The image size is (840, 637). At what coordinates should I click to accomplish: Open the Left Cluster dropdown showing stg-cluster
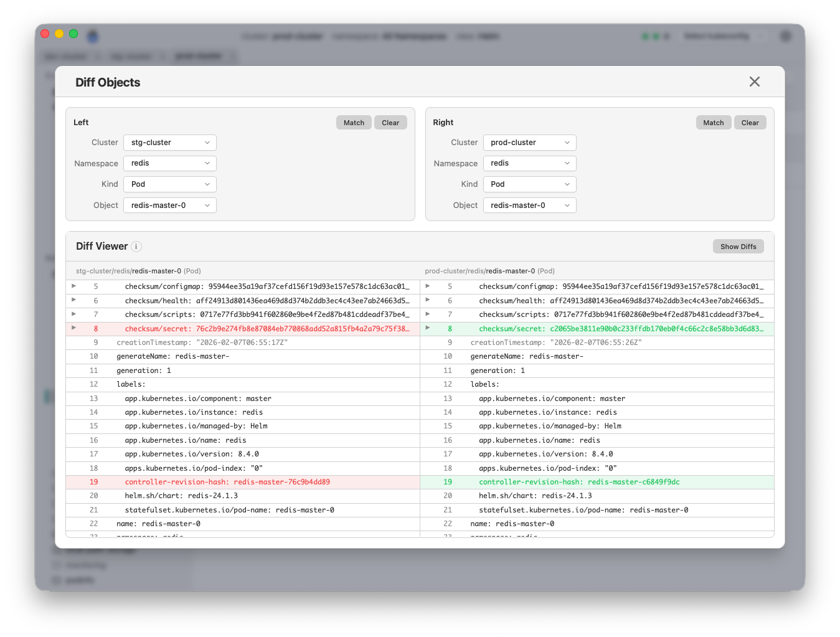pos(169,142)
